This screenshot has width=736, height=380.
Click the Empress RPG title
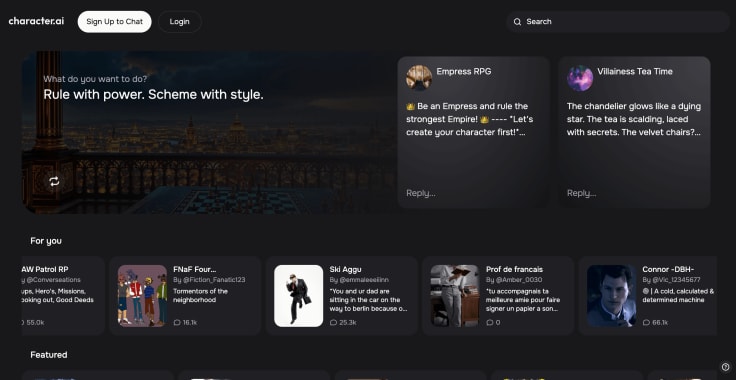coord(464,71)
